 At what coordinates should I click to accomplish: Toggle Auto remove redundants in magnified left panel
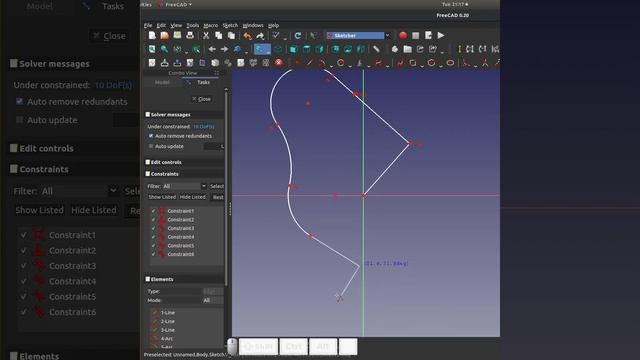coord(19,101)
